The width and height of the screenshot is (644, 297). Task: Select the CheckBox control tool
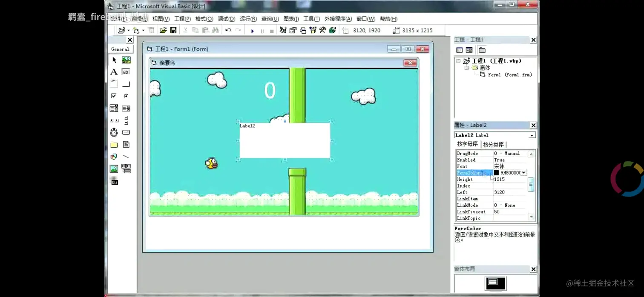coord(114,96)
